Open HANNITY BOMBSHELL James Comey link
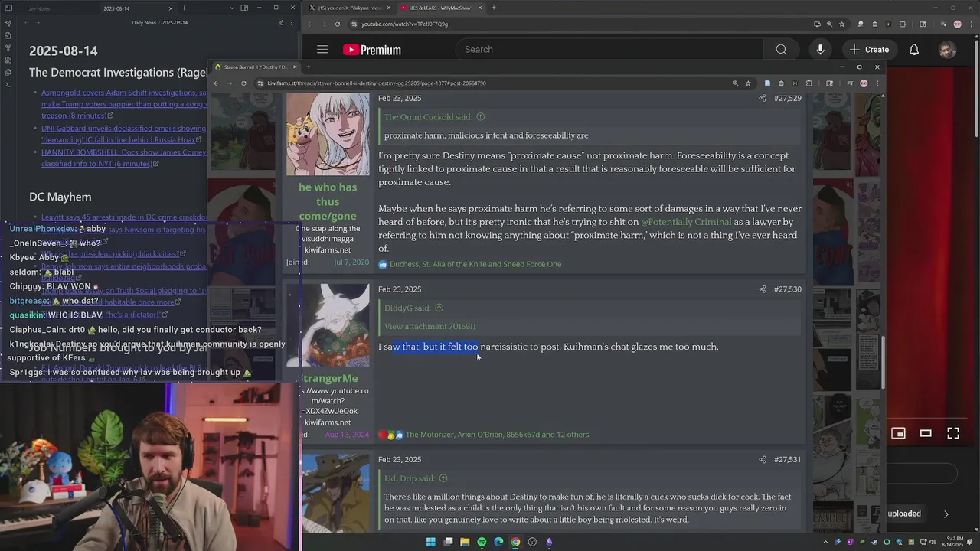 pos(124,158)
